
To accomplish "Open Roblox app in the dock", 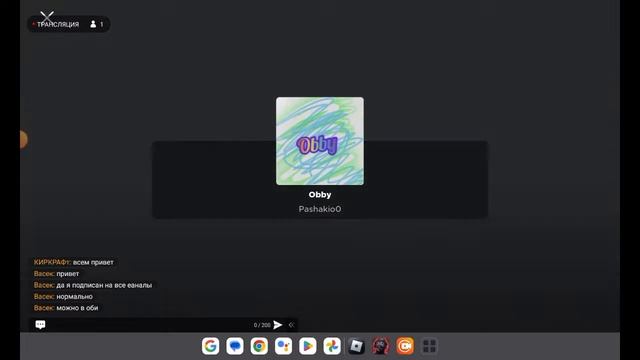I will [x=356, y=346].
